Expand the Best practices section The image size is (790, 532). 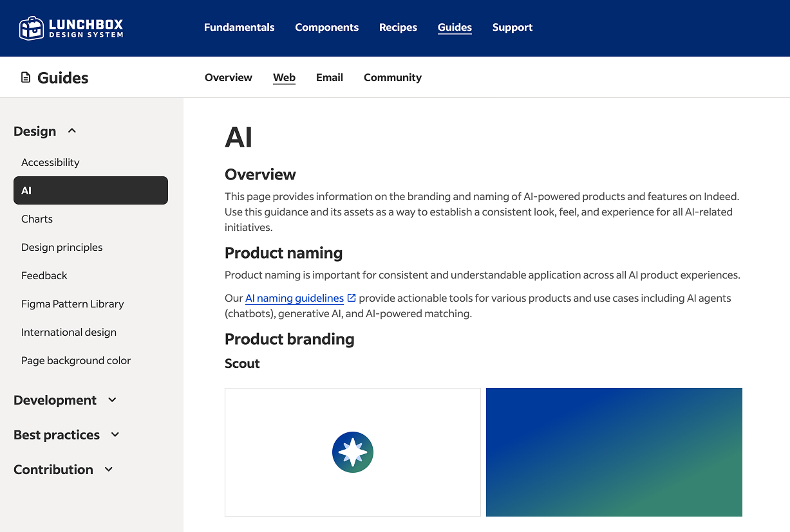coord(66,435)
